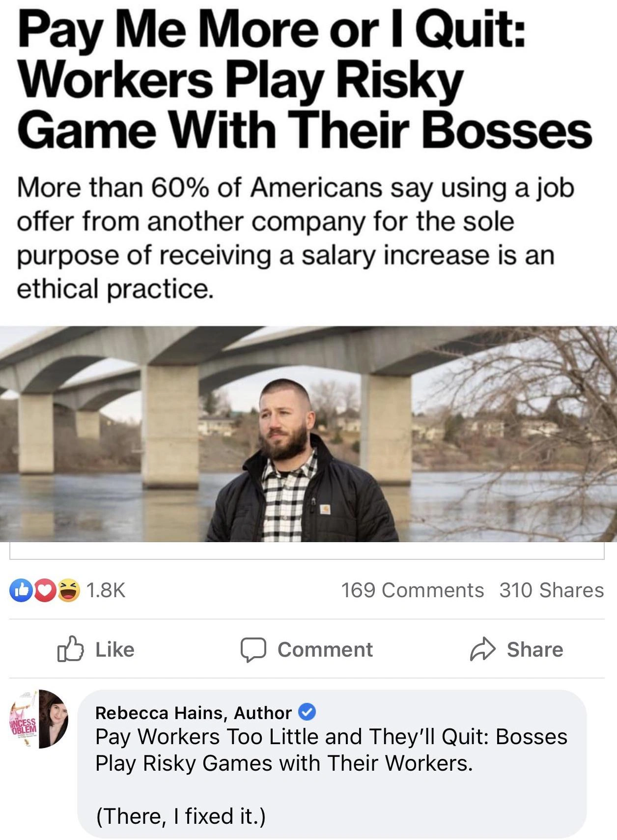Open Rebecca Hains' profile picture
617x840 pixels.
click(40, 719)
